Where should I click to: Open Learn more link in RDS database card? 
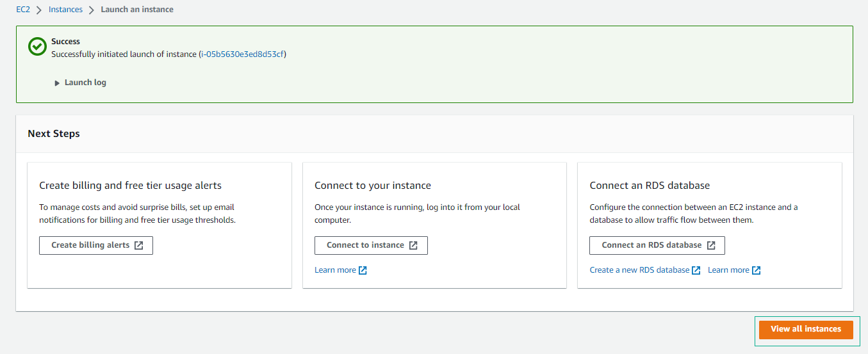pos(728,270)
